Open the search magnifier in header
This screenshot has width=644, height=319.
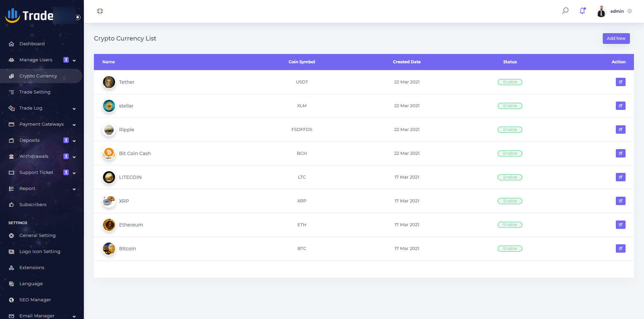pos(565,11)
